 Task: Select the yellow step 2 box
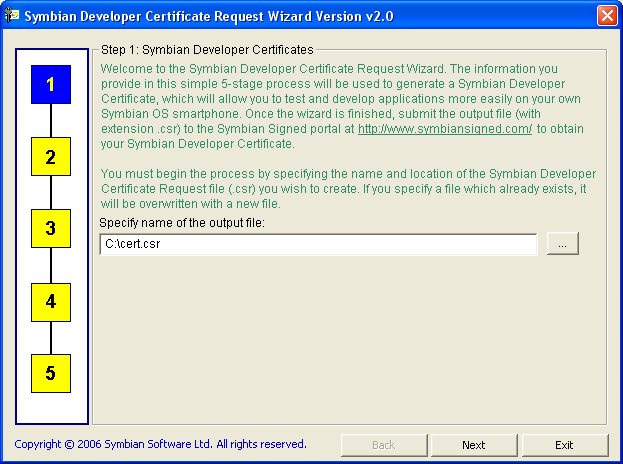click(51, 157)
